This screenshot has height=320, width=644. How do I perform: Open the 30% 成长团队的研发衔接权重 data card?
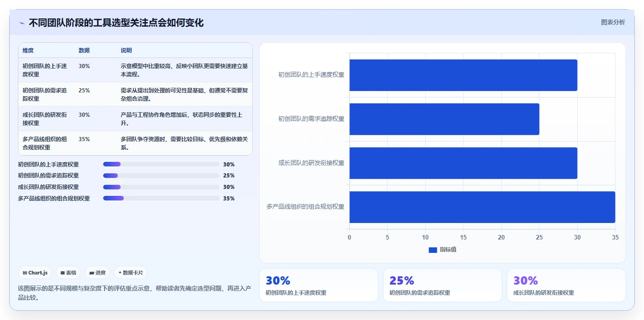(566, 285)
